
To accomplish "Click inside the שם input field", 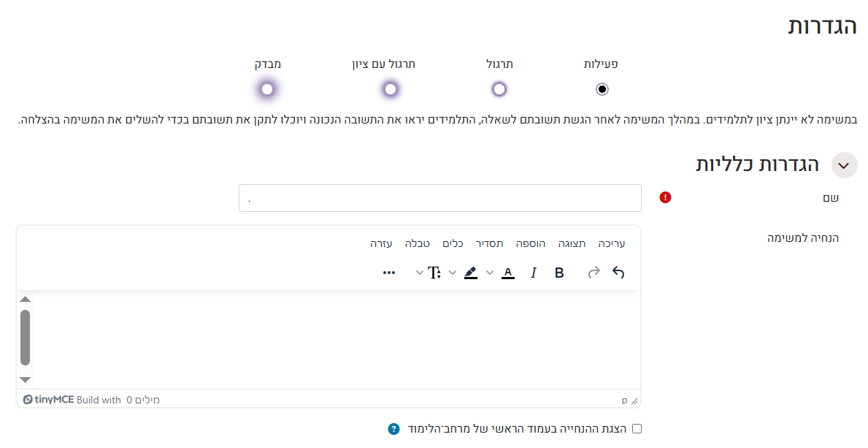I will [x=438, y=198].
